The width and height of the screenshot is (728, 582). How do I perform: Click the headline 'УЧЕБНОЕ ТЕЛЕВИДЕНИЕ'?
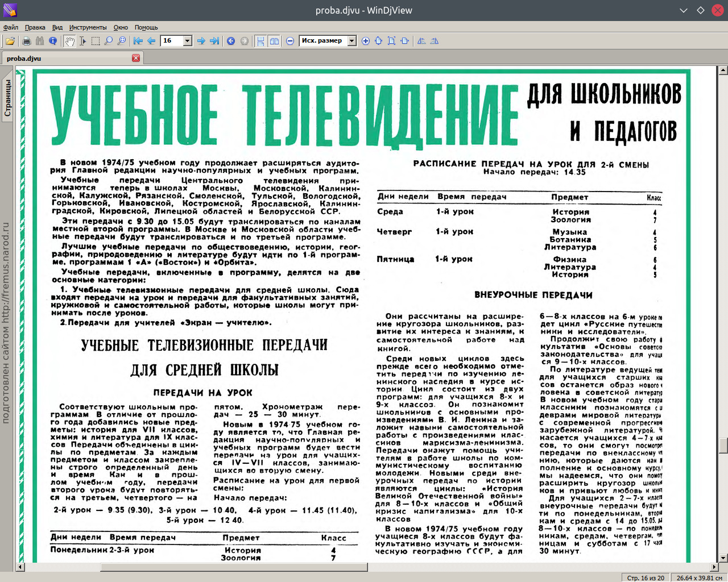[283, 116]
